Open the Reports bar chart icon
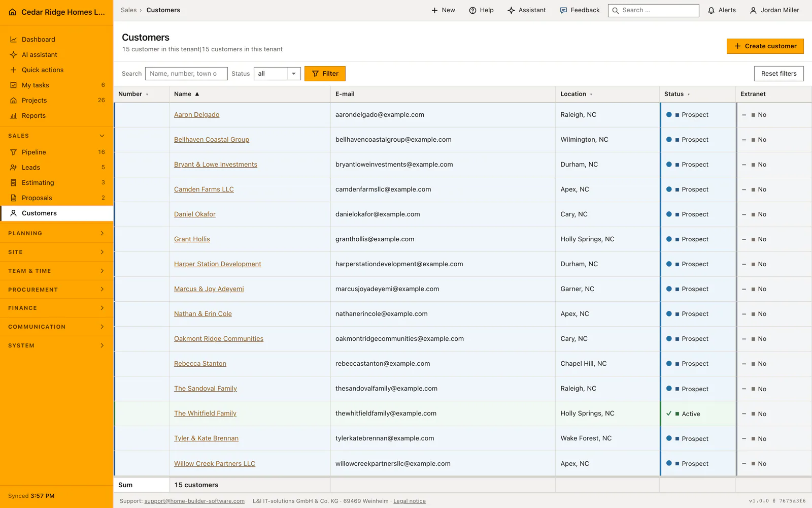812x508 pixels. point(14,116)
